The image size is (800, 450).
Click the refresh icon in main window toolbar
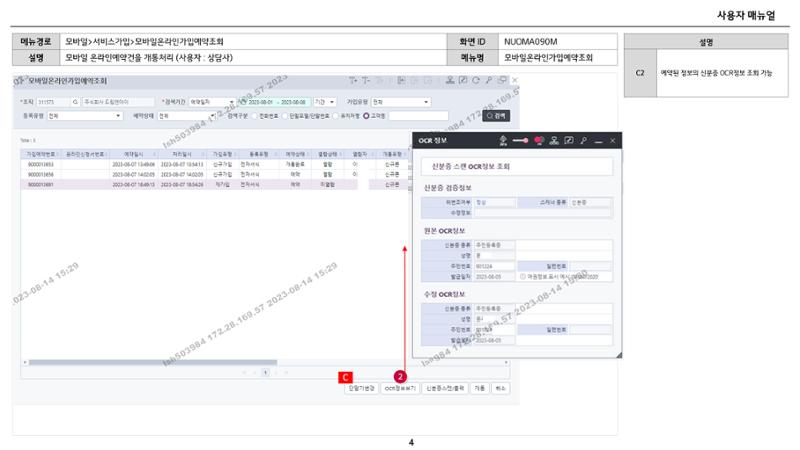[x=476, y=80]
